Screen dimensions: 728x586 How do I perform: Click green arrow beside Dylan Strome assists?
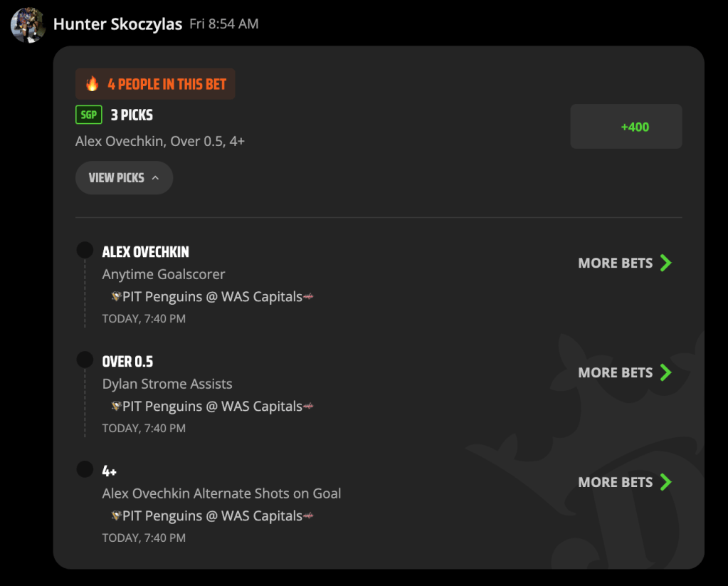tap(666, 372)
